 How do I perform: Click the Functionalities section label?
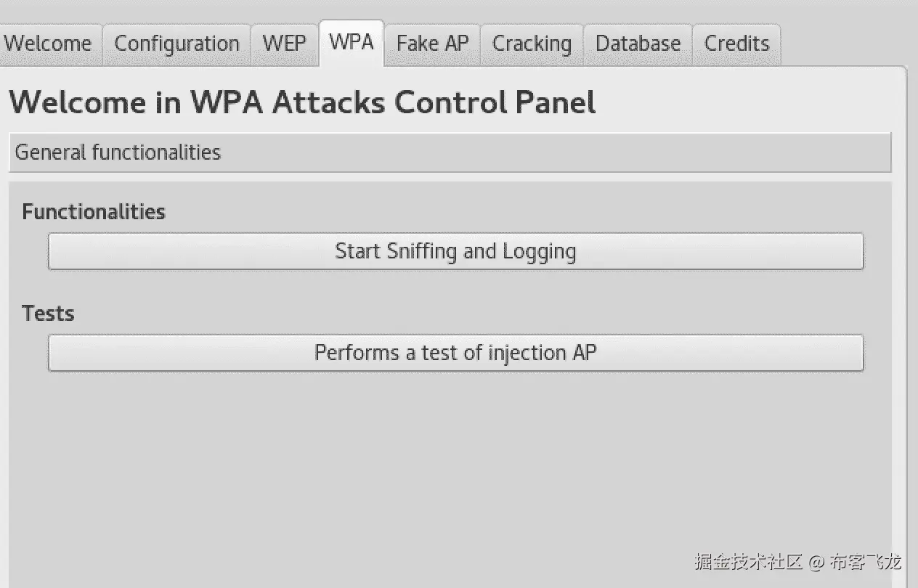94,212
